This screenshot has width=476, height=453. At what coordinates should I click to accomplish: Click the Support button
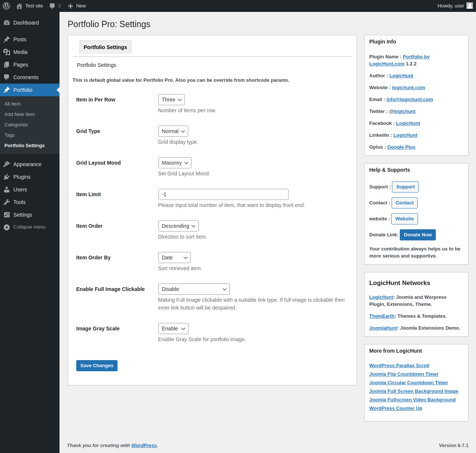(405, 187)
